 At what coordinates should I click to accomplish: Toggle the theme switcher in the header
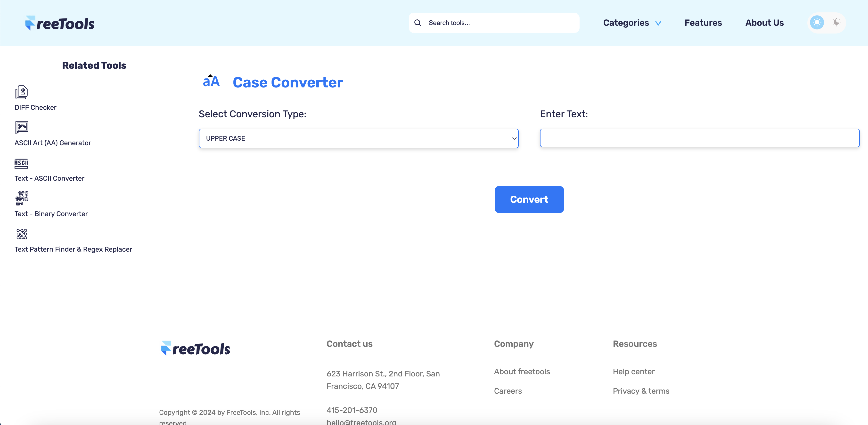tap(826, 22)
